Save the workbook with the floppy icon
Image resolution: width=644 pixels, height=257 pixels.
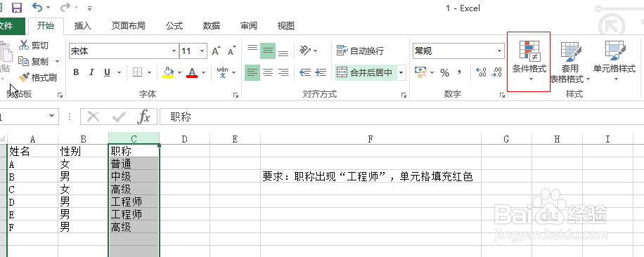(17, 8)
